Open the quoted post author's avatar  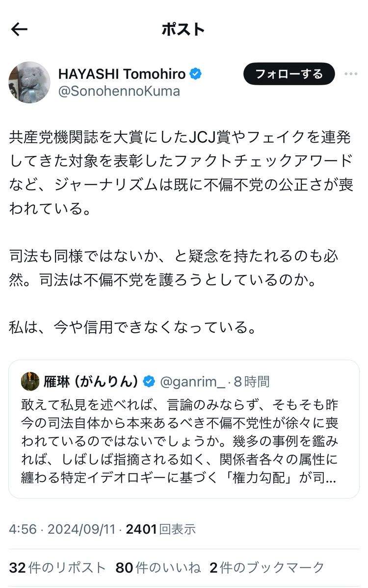pyautogui.click(x=30, y=381)
